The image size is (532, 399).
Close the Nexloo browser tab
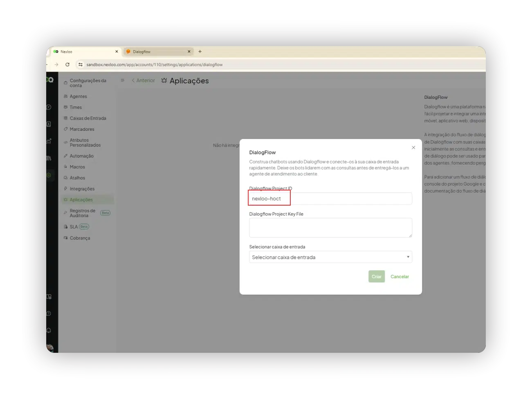click(117, 52)
